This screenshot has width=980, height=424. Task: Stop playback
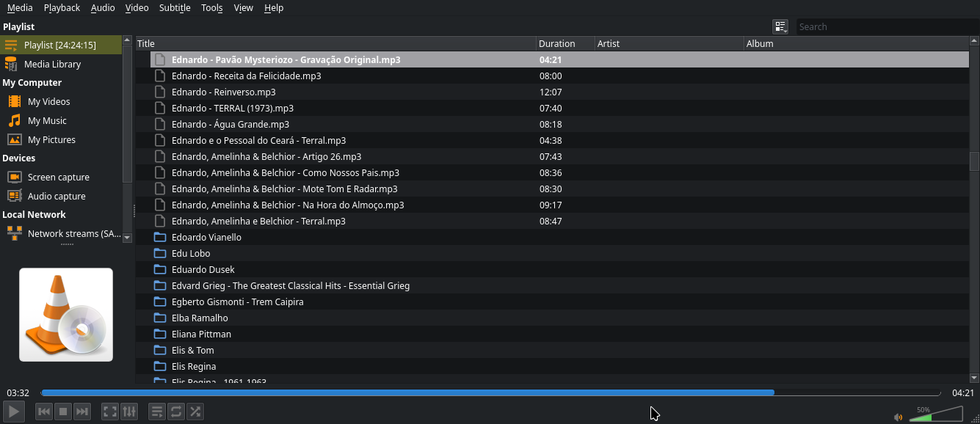coord(63,412)
